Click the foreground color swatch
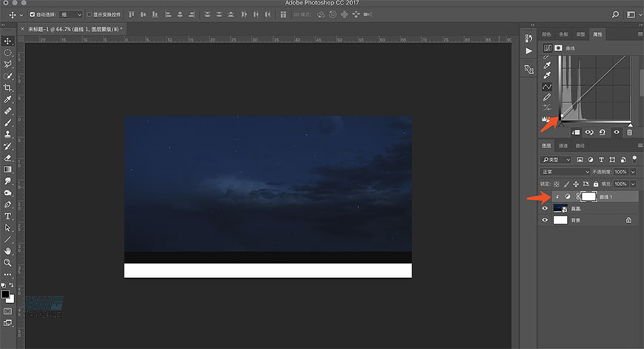Screen dimensions: 644x349 [x=5, y=294]
